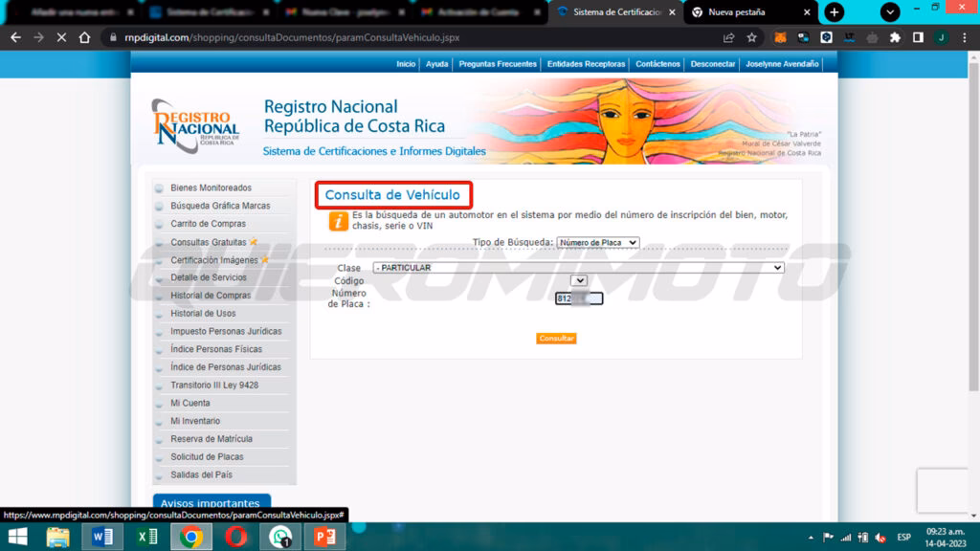Open the new tab plus button

(835, 12)
